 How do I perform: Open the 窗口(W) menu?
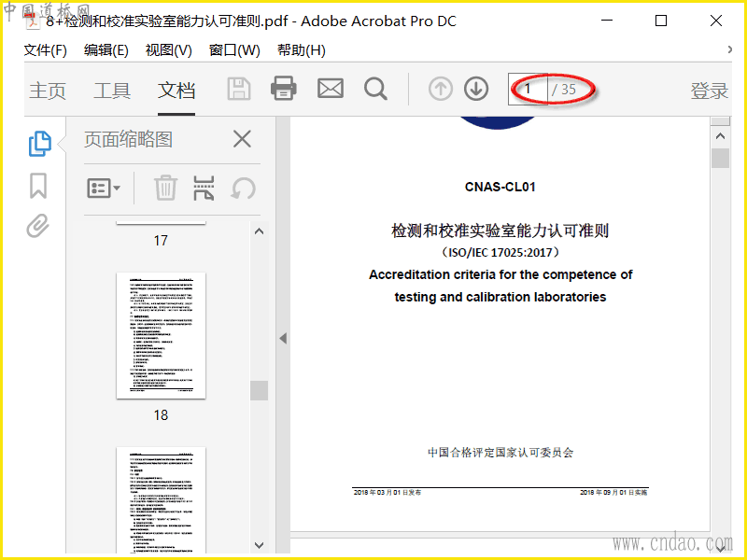click(x=234, y=50)
